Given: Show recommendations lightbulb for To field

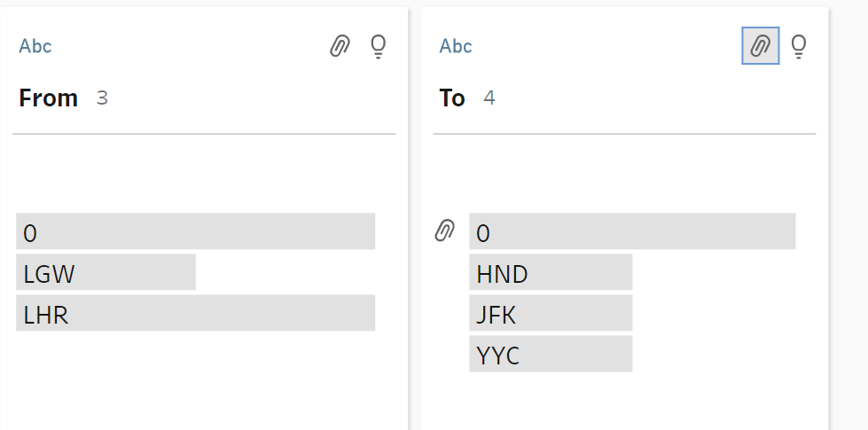Looking at the screenshot, I should [799, 46].
